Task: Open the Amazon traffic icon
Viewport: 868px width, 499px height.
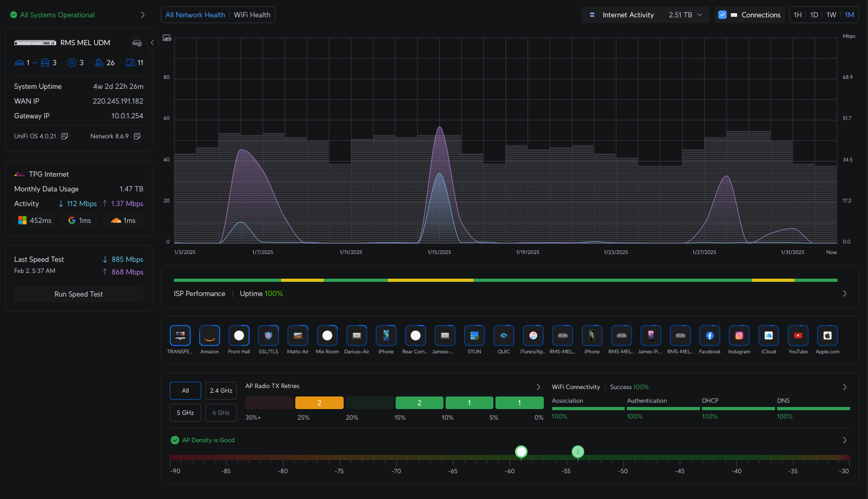Action: [210, 335]
